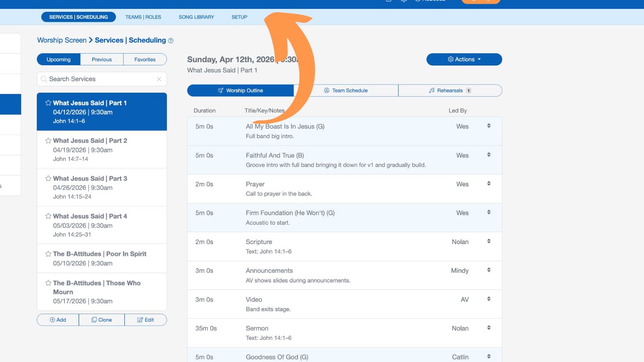Toggle the star on The B-Attitudes | Poor In Spirit
This screenshot has width=644, height=362.
(48, 254)
